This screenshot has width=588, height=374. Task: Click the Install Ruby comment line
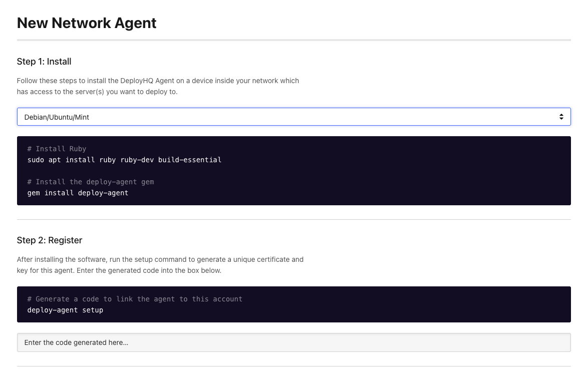tap(57, 149)
